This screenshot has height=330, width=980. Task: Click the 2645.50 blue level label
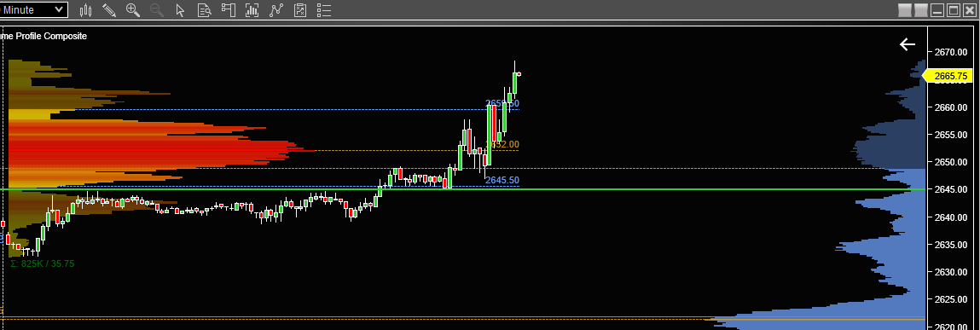pyautogui.click(x=502, y=180)
